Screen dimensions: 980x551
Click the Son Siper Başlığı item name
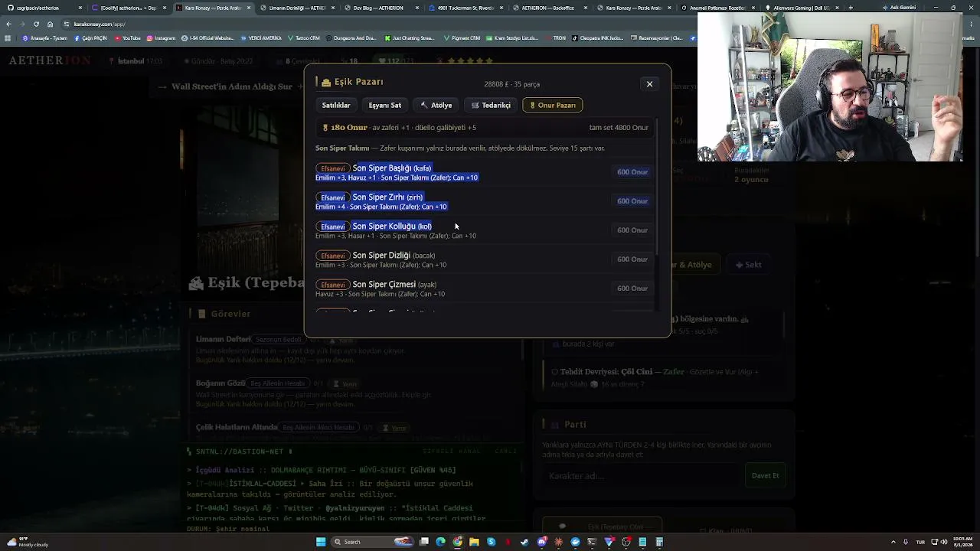(382, 168)
